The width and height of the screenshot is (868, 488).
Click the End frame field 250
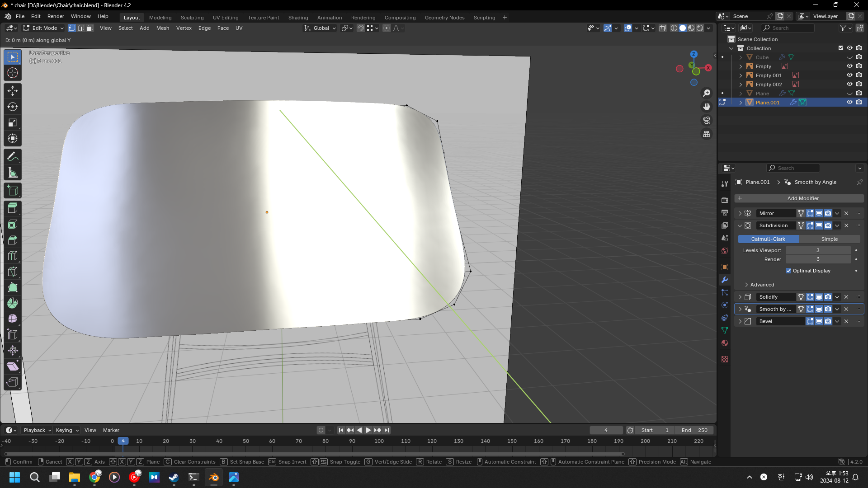point(694,430)
